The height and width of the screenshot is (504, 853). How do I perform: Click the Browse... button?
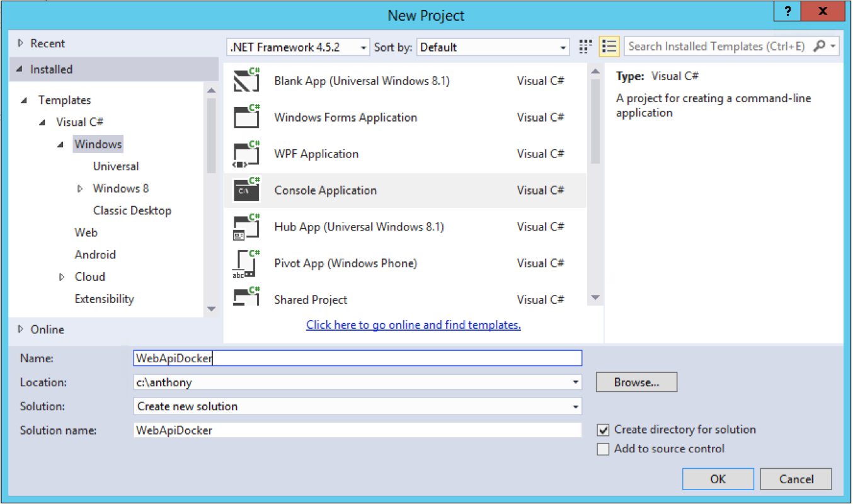point(637,382)
